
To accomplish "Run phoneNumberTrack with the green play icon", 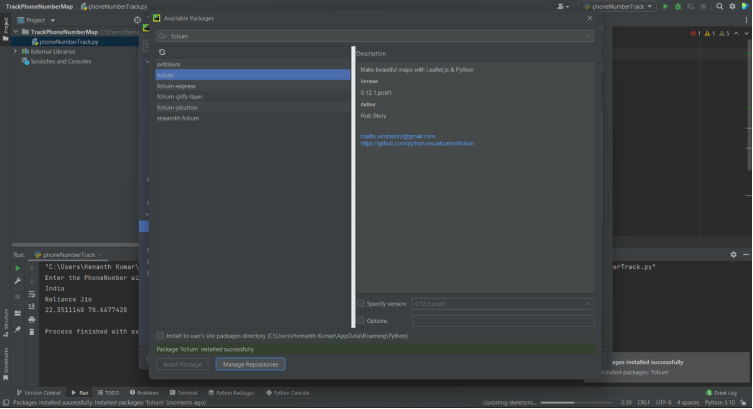I will [665, 6].
